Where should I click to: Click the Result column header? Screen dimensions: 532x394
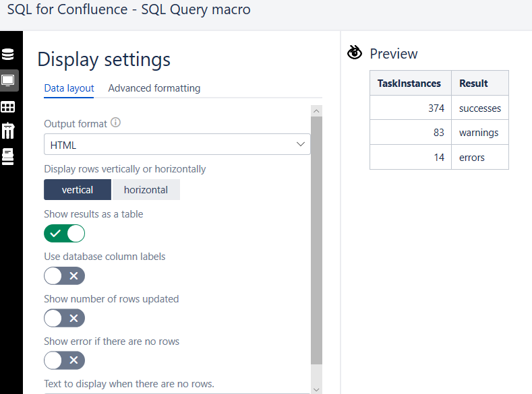click(480, 83)
